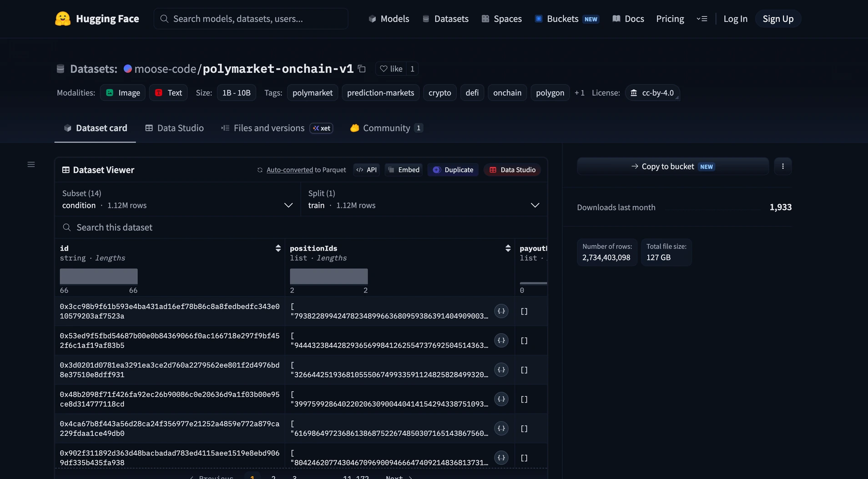This screenshot has height=479, width=868.
Task: Expand JSON for the 94443238442 positionIds row
Action: (x=501, y=340)
